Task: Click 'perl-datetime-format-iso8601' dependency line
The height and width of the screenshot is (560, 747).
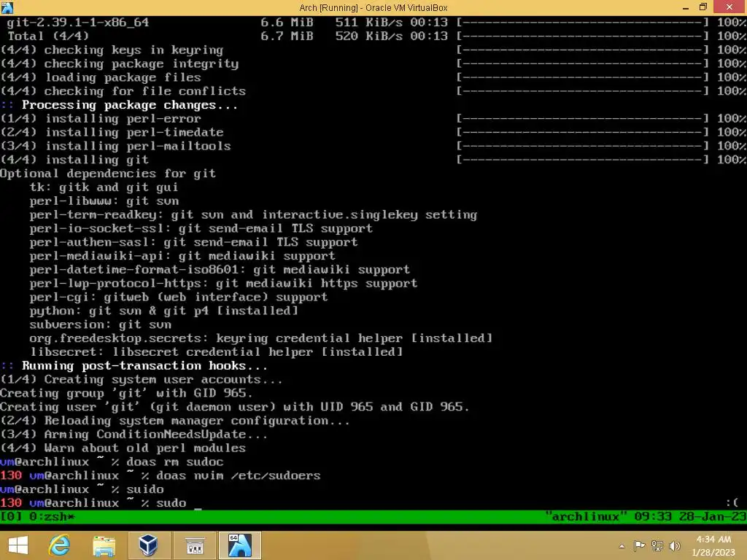Action: tap(220, 270)
